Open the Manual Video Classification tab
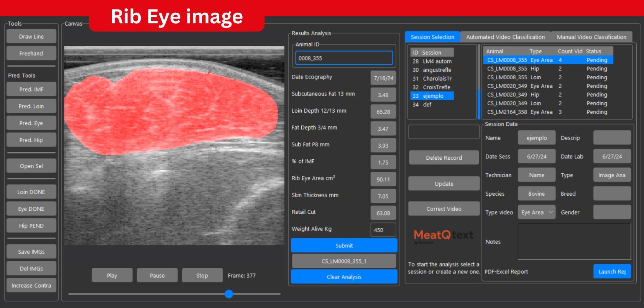 click(591, 37)
